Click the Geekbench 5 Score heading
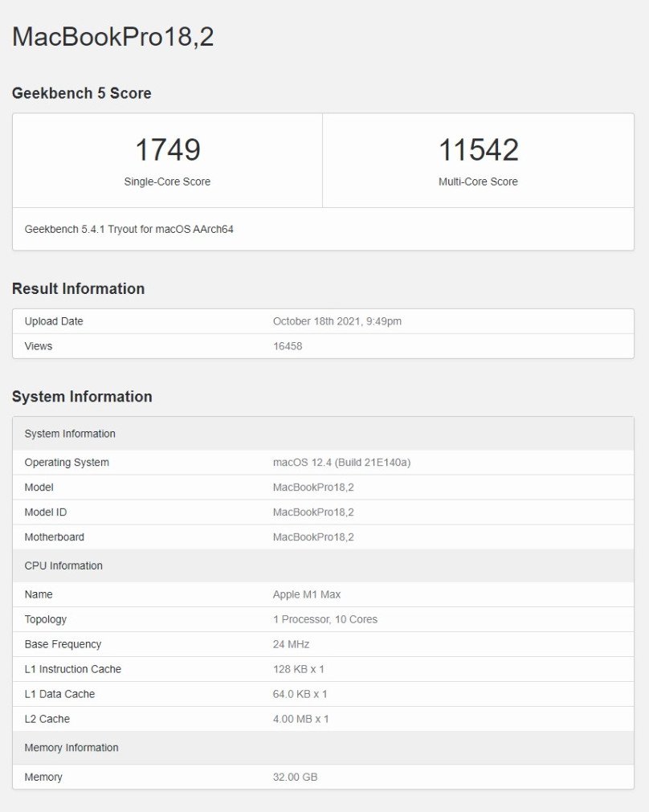Image resolution: width=649 pixels, height=812 pixels. pyautogui.click(x=81, y=93)
